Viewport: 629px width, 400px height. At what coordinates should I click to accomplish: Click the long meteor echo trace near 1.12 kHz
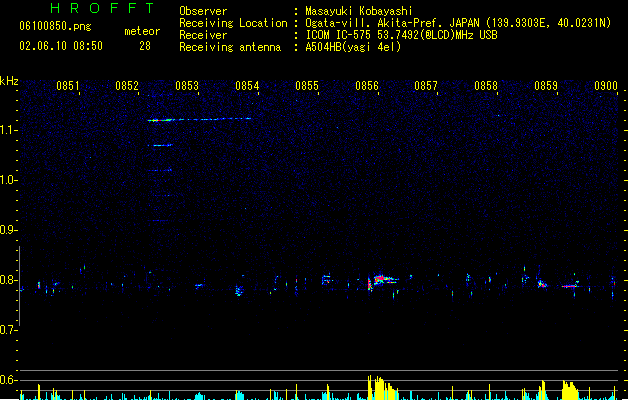(x=199, y=119)
